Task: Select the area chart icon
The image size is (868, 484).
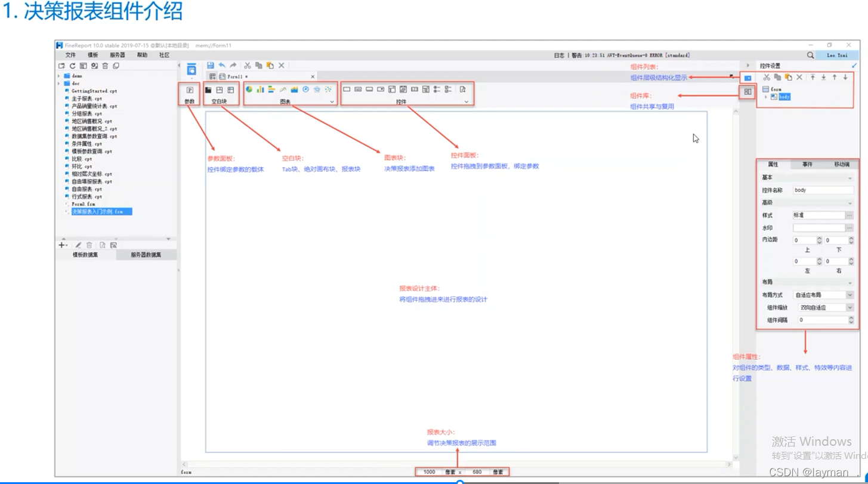Action: coord(294,90)
